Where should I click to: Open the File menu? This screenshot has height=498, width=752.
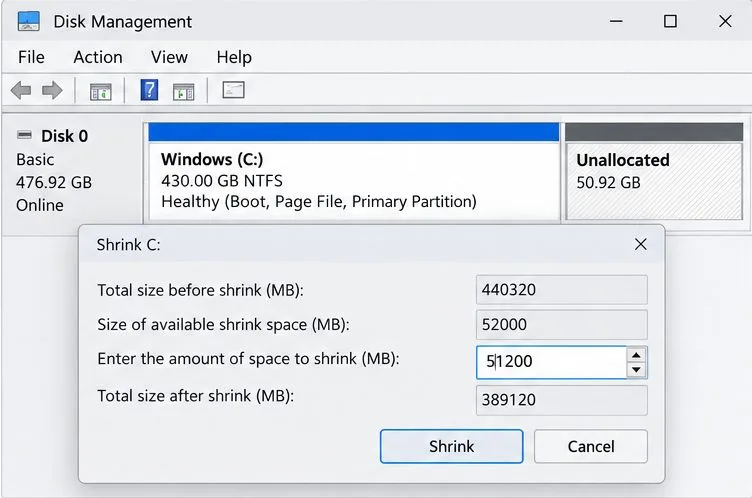pos(31,57)
